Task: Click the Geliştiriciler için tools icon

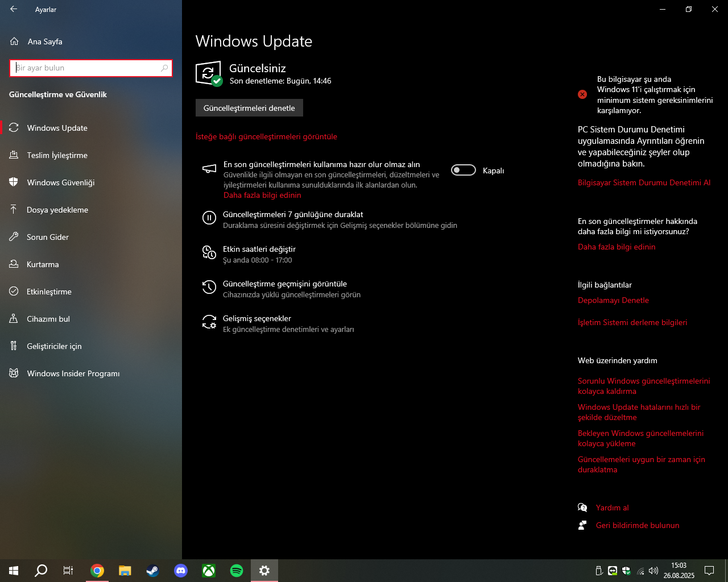Action: (14, 346)
